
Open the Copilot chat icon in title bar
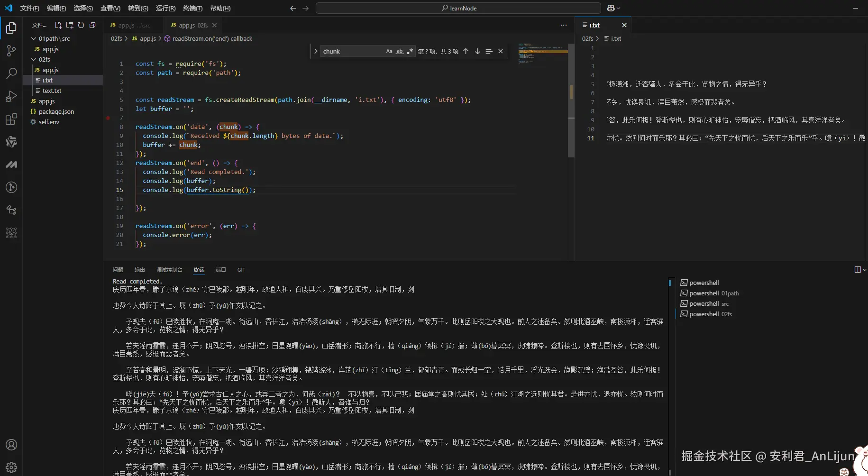point(611,8)
